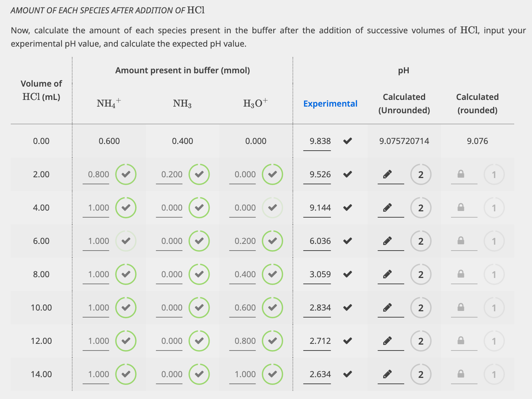Click the green progress ring around 0.400 H3O+ checkmark
The width and height of the screenshot is (532, 399).
coord(272,274)
